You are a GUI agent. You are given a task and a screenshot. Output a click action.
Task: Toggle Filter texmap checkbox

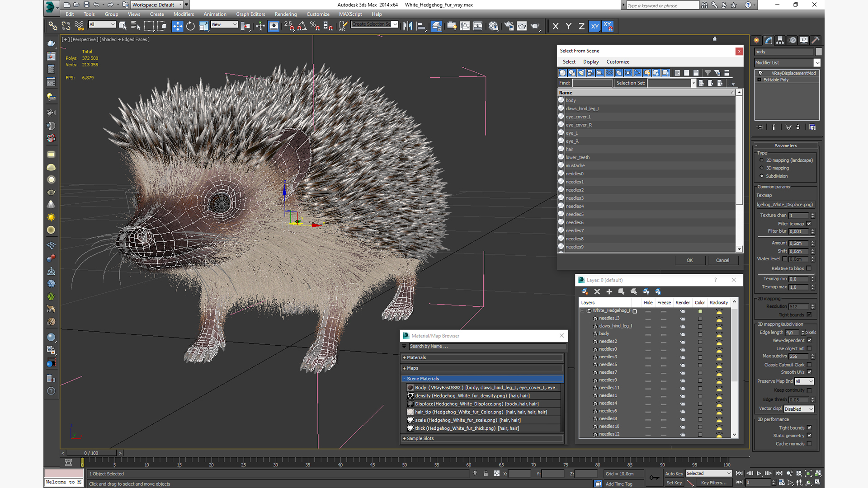coord(809,224)
